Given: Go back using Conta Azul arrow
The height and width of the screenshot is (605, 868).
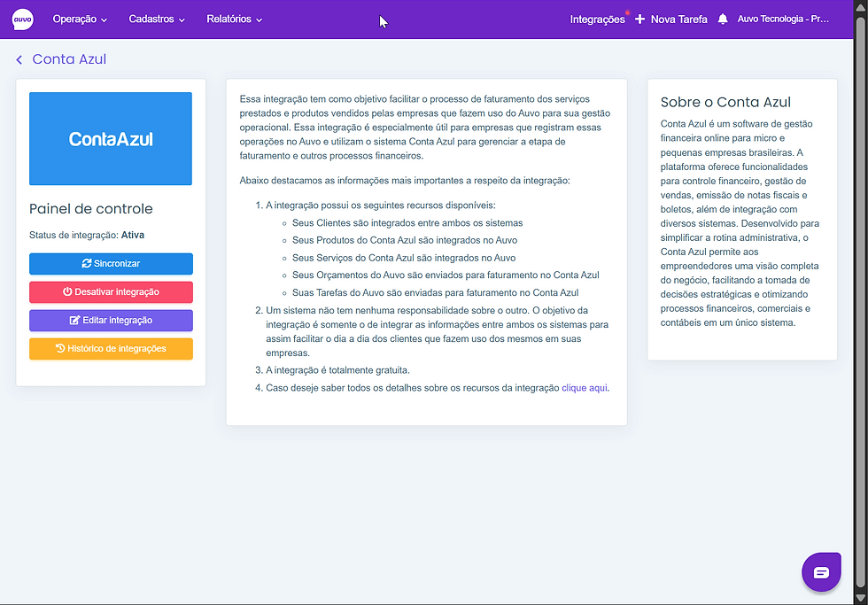Looking at the screenshot, I should [x=19, y=59].
